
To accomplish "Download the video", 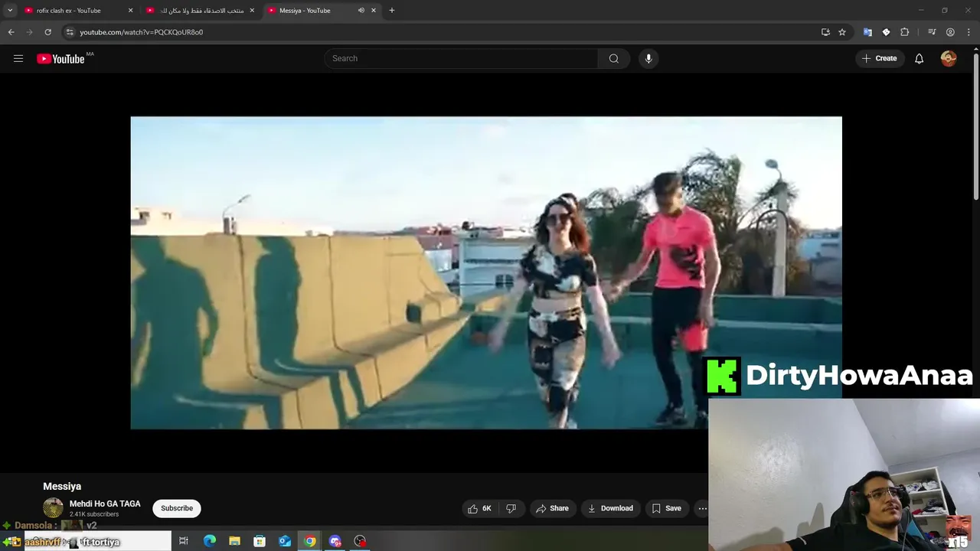I will tap(610, 508).
